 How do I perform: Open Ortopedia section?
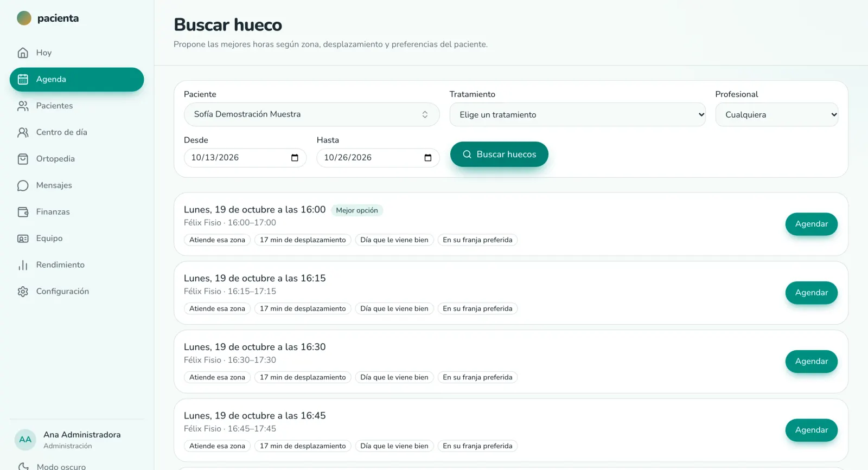[x=76, y=159]
